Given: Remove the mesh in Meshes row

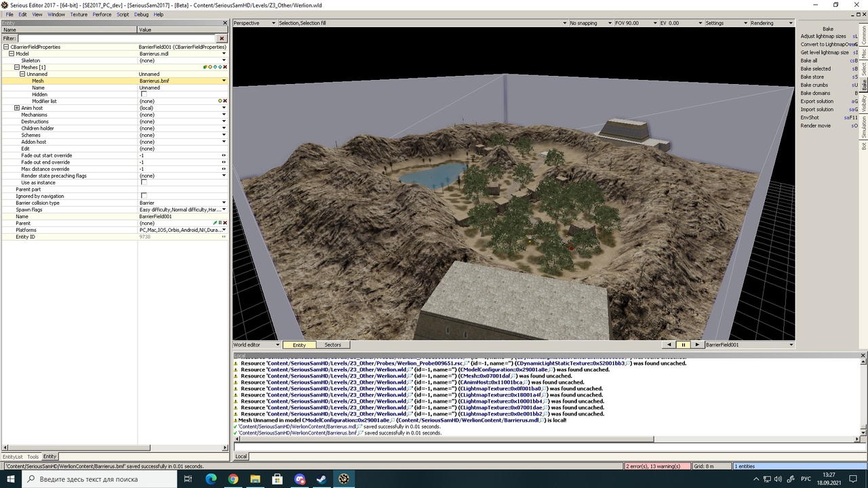Looking at the screenshot, I should [225, 67].
